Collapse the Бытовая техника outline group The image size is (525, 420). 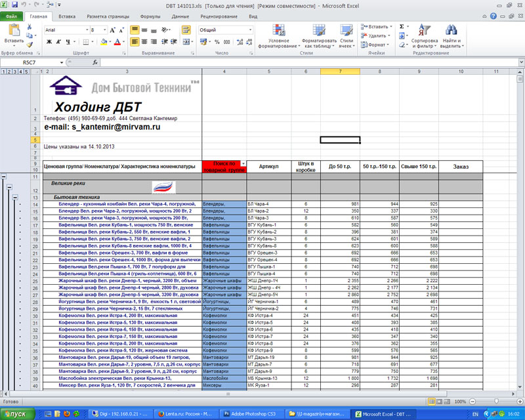(15, 198)
